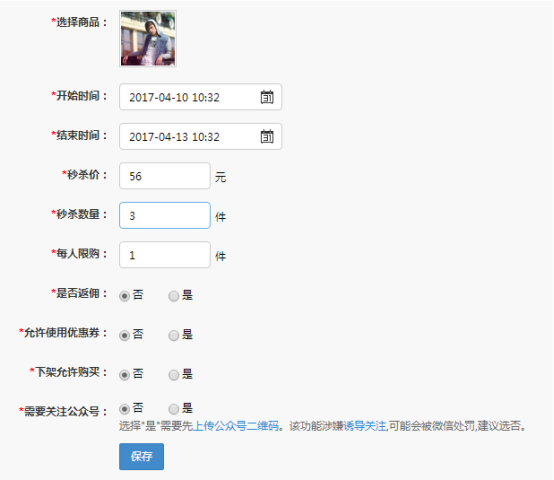Click the 保存 button

(x=141, y=456)
